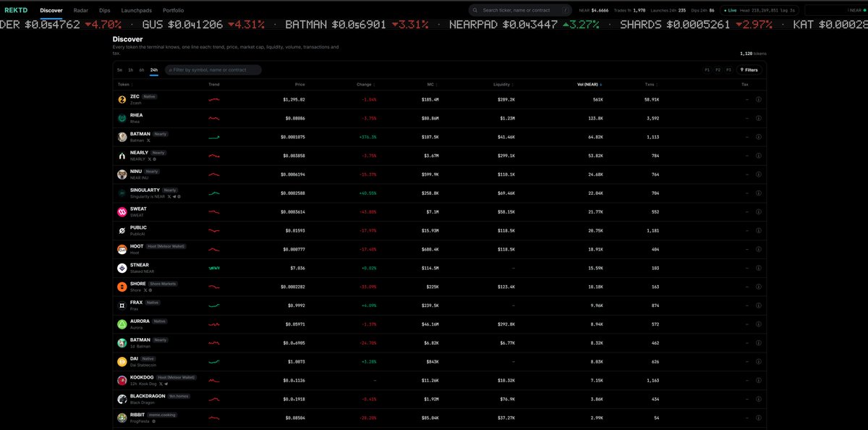Click the SINGULARTY token logo
The height and width of the screenshot is (430, 868).
point(122,193)
